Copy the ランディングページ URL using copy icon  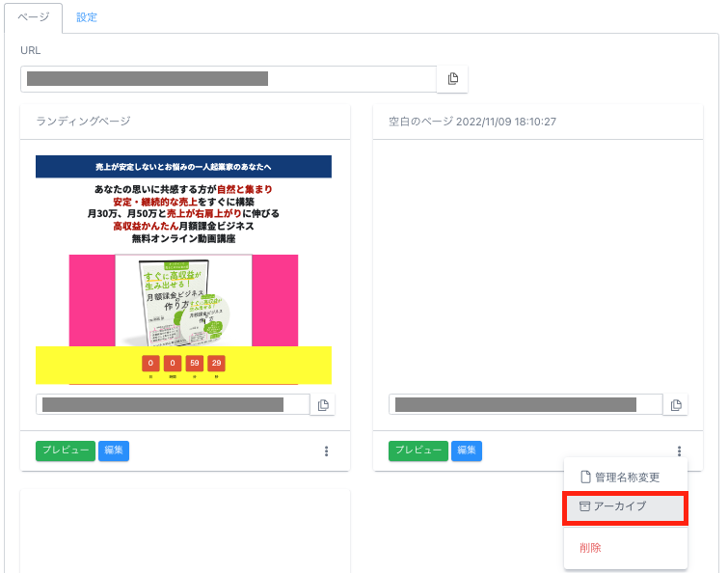[323, 405]
